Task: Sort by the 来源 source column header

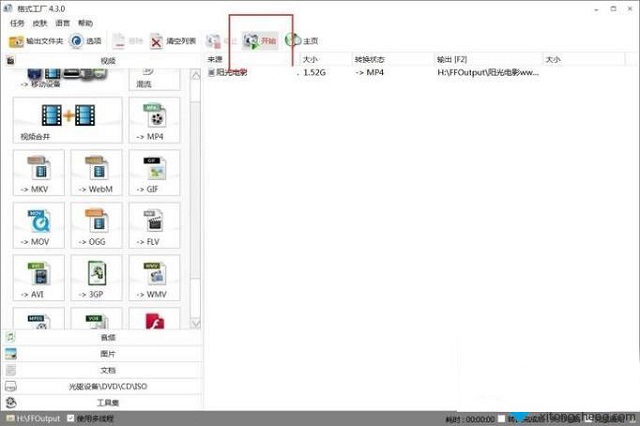Action: (x=252, y=59)
